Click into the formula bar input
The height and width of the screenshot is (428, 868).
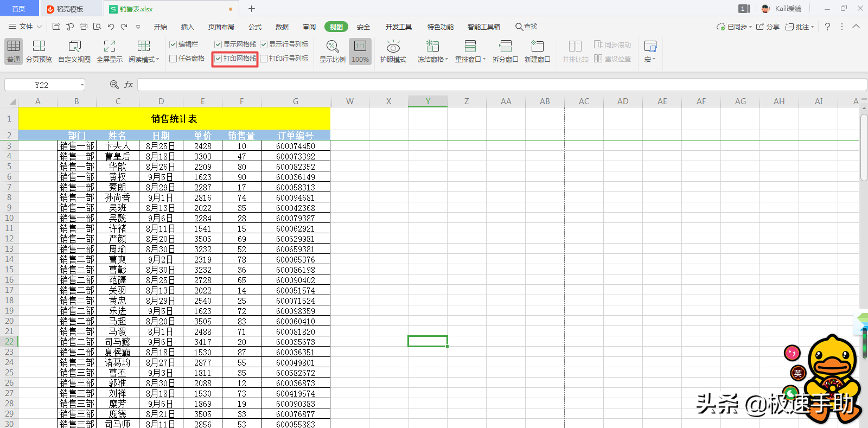coord(502,85)
